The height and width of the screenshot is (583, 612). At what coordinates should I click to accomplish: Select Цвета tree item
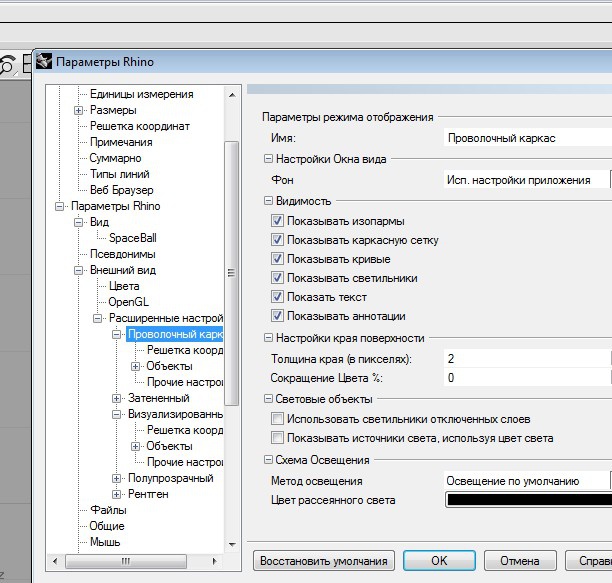click(124, 286)
